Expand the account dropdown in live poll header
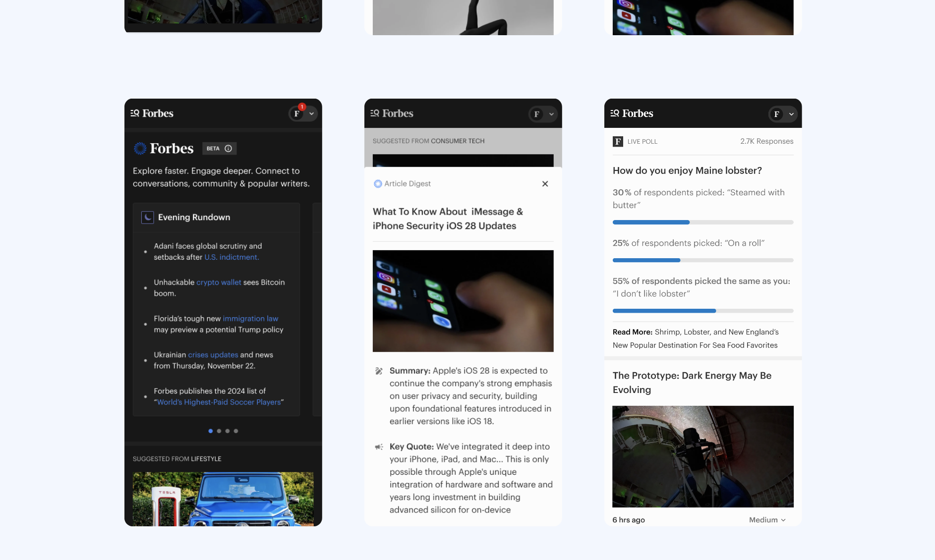 tap(791, 114)
